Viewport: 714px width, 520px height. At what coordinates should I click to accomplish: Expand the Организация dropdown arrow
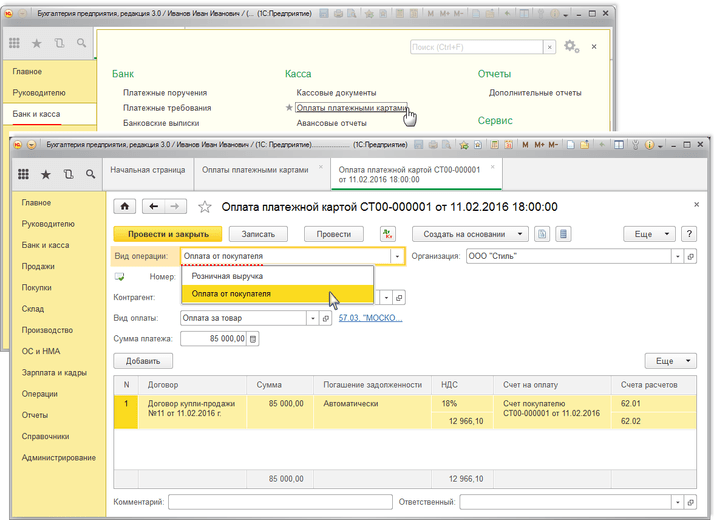point(678,256)
